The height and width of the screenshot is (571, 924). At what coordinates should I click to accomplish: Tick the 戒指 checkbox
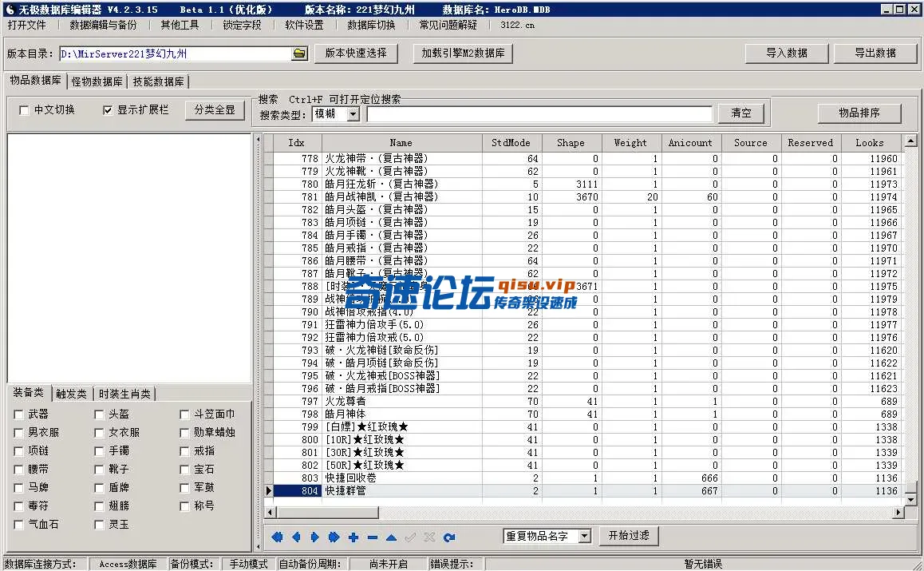(184, 451)
